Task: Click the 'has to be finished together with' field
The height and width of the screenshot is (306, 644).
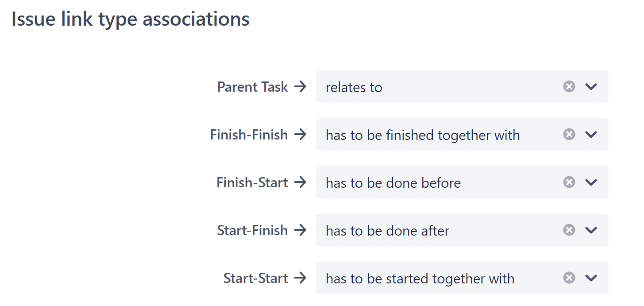Action: click(x=462, y=134)
